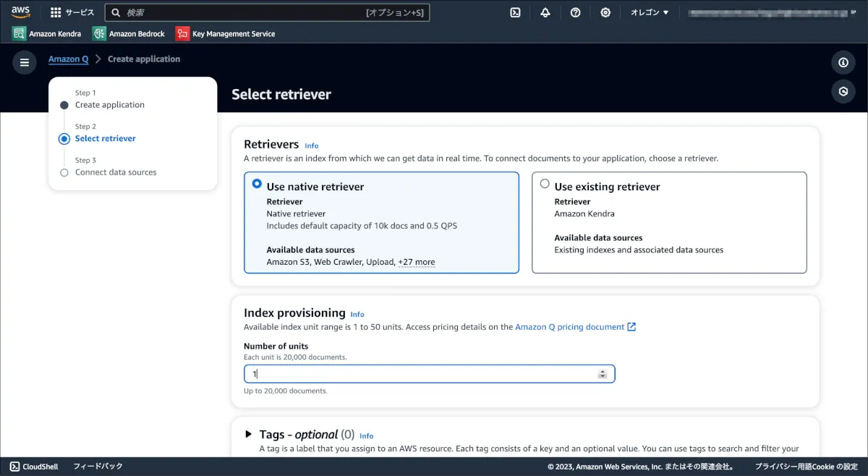Click the external link icon beside pricing document
The height and width of the screenshot is (476, 868).
631,327
